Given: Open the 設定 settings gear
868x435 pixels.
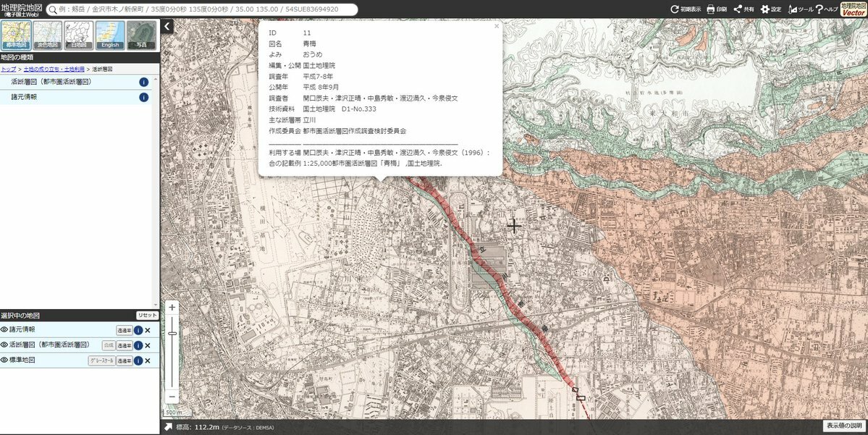Looking at the screenshot, I should pyautogui.click(x=770, y=9).
